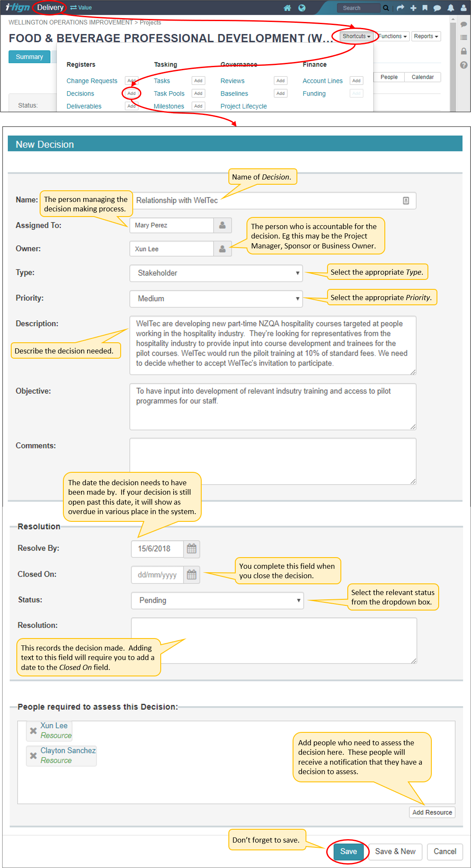Open the speech bubble icon in the top bar

point(437,8)
